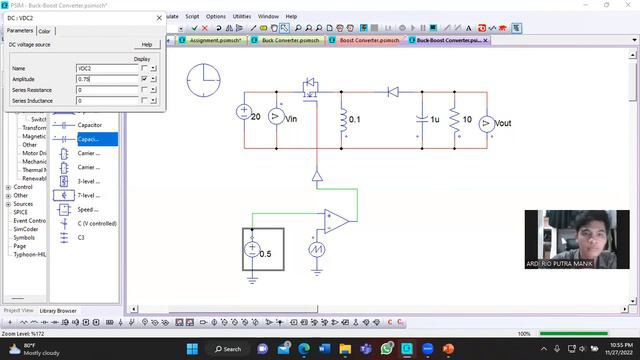Open the Window menu
This screenshot has height=360, width=640.
point(268,16)
